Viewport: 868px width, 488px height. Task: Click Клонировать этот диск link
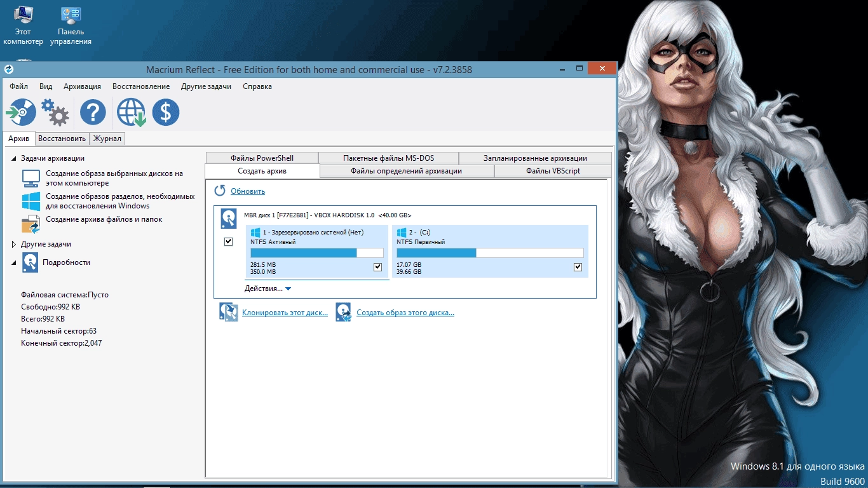point(285,313)
